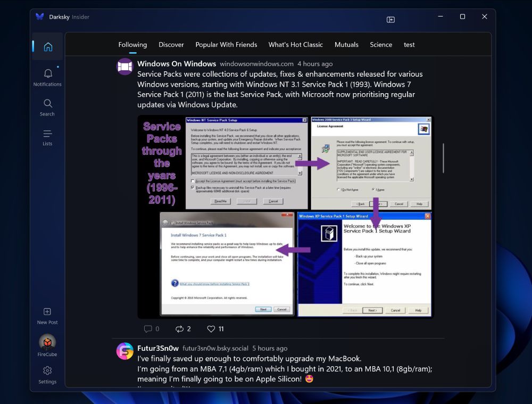532x404 pixels.
Task: Click the 4 hours ago timestamp
Action: (315, 64)
